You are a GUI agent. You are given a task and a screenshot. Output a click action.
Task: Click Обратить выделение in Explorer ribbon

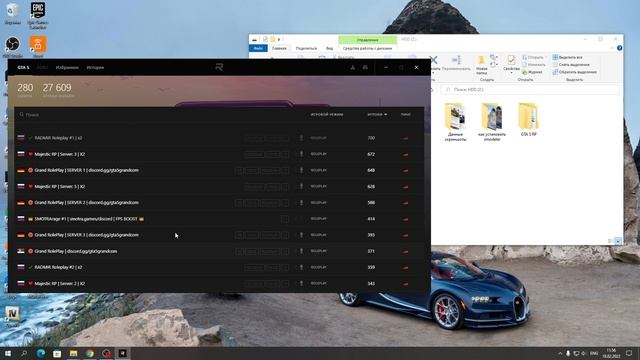[x=574, y=72]
